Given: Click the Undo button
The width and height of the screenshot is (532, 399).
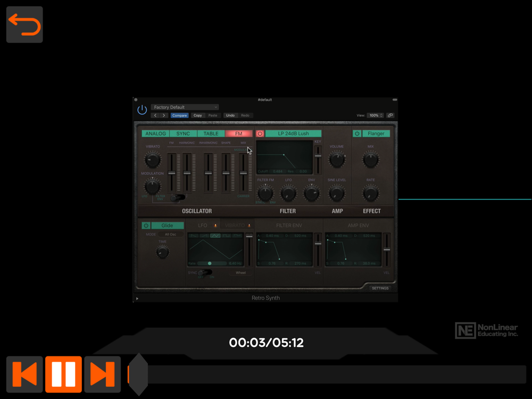Looking at the screenshot, I should [230, 115].
